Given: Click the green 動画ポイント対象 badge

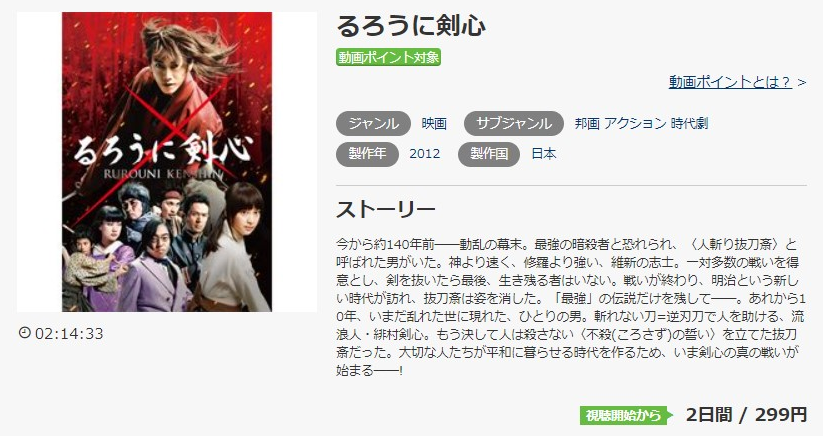Looking at the screenshot, I should [x=388, y=57].
